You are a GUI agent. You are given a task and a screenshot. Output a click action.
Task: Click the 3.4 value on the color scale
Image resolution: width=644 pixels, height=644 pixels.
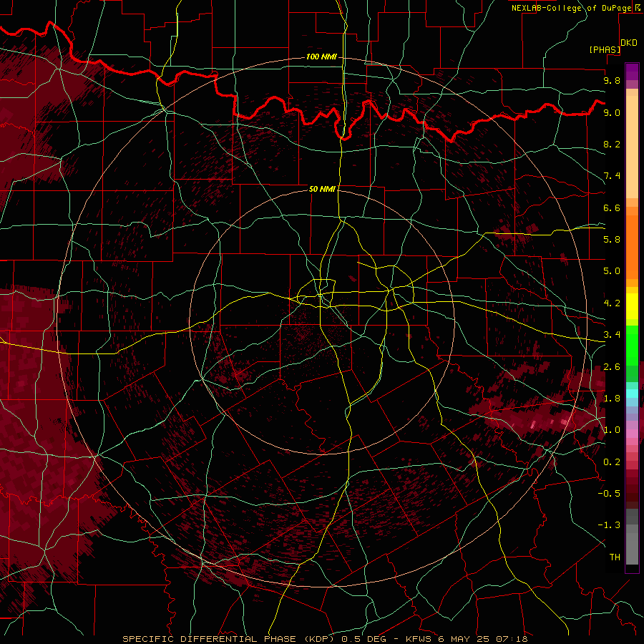[x=612, y=335]
